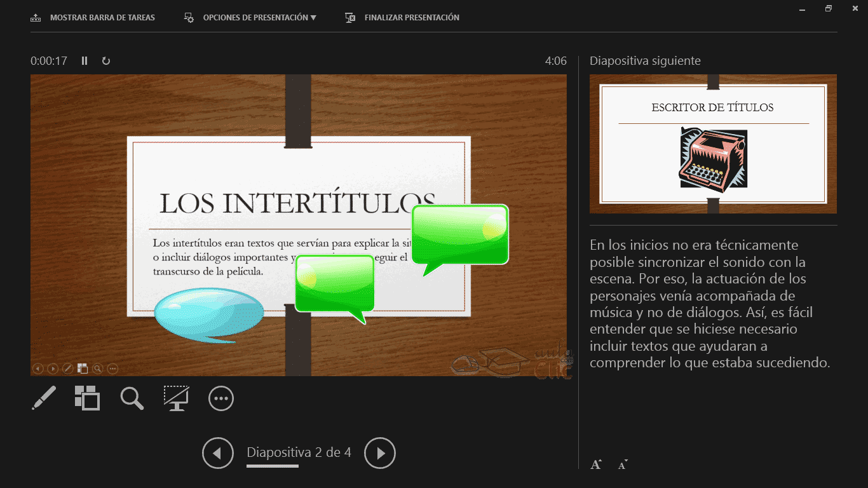Viewport: 868px width, 488px height.
Task: Open the pen and laser pointer tools below the slide
Action: 44,398
